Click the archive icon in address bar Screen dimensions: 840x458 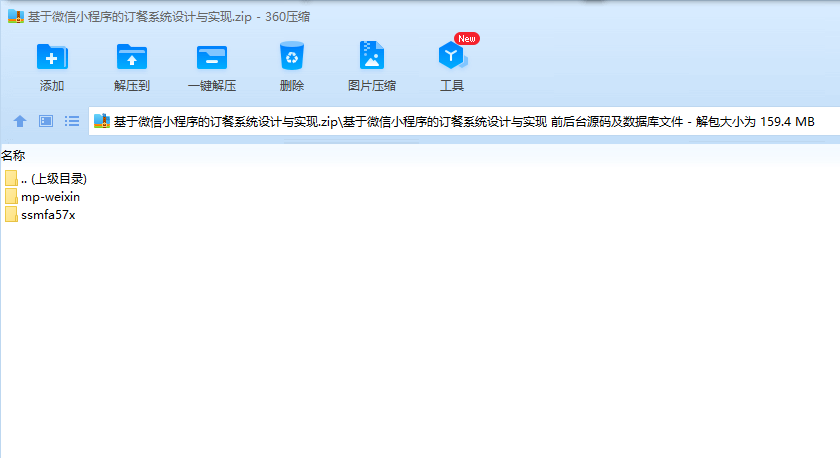102,121
